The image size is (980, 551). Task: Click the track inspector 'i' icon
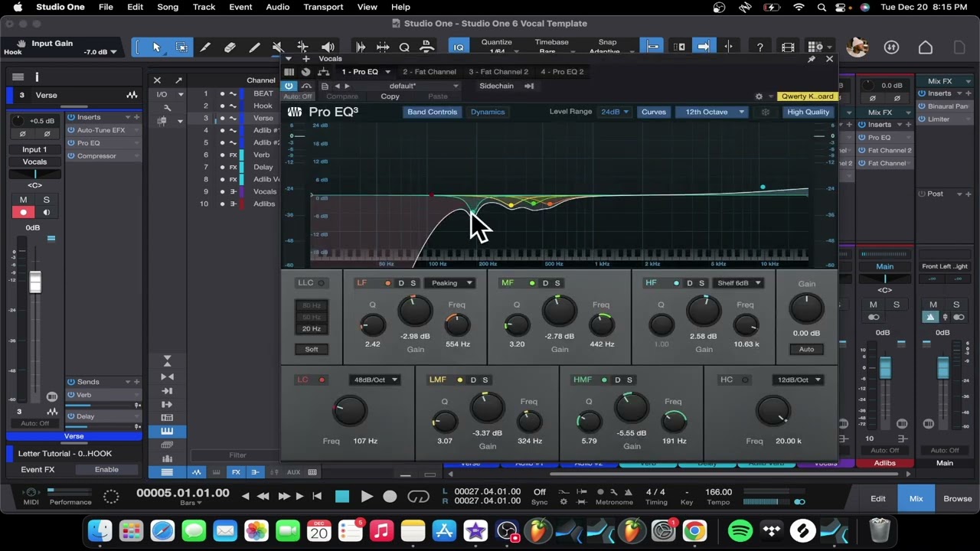(x=36, y=77)
